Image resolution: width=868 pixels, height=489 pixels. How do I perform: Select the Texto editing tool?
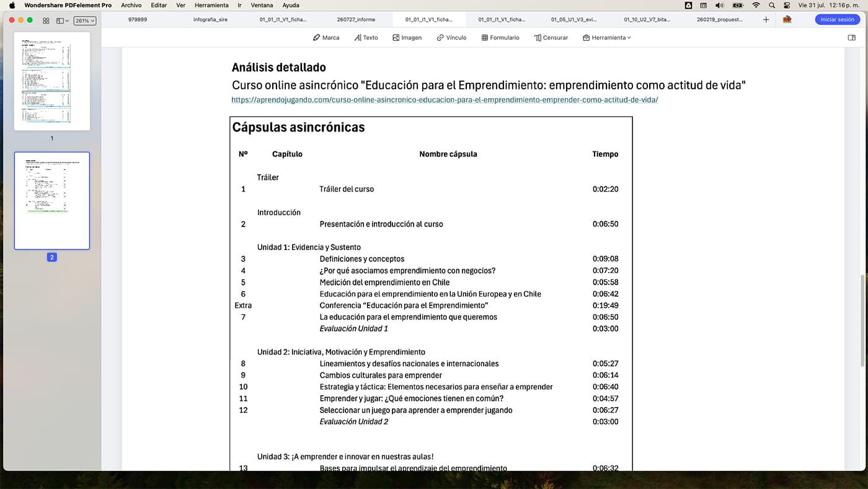pyautogui.click(x=366, y=38)
